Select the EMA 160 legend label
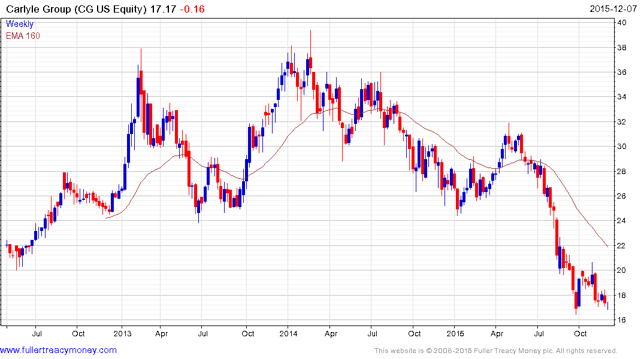This screenshot has height=359, width=644. tap(23, 36)
